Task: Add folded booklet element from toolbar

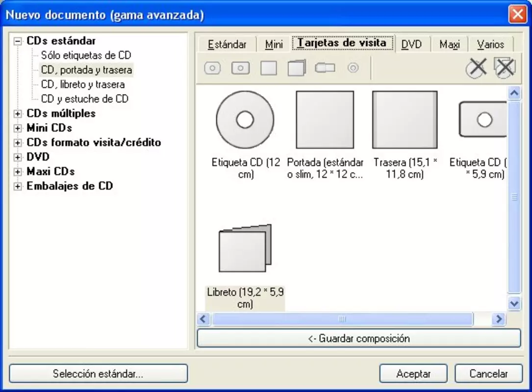Action: point(297,68)
